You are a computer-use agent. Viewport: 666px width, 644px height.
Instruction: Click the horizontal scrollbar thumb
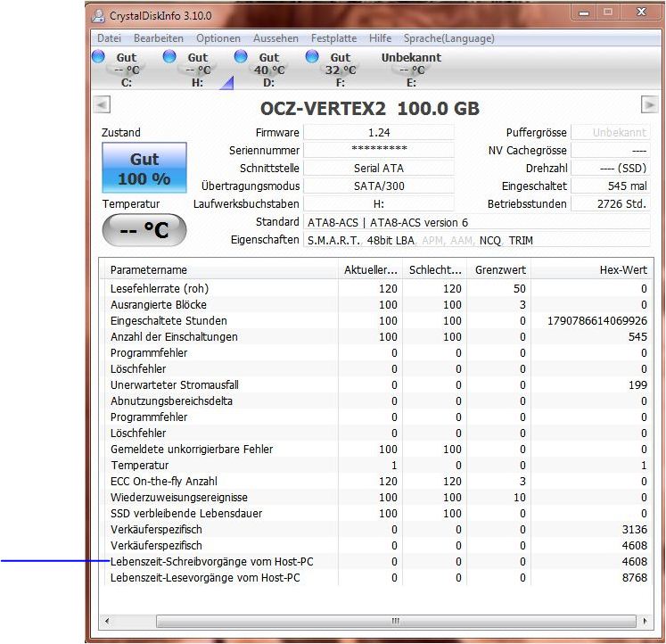[396, 621]
